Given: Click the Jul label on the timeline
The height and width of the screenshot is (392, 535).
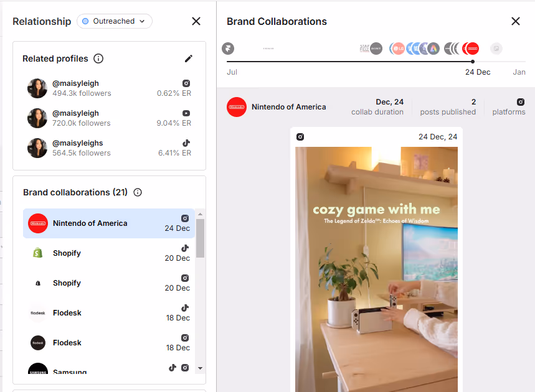Looking at the screenshot, I should click(232, 72).
